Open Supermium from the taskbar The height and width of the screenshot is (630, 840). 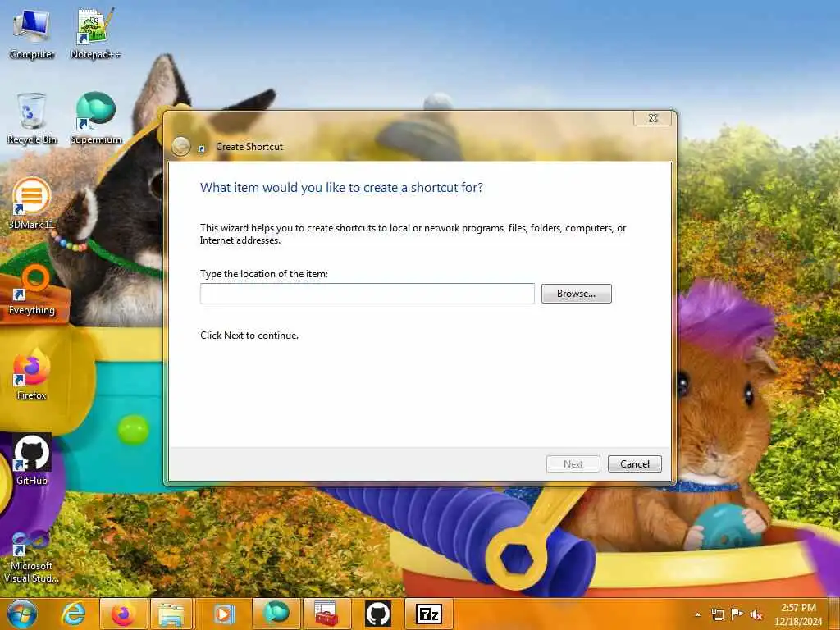point(276,614)
